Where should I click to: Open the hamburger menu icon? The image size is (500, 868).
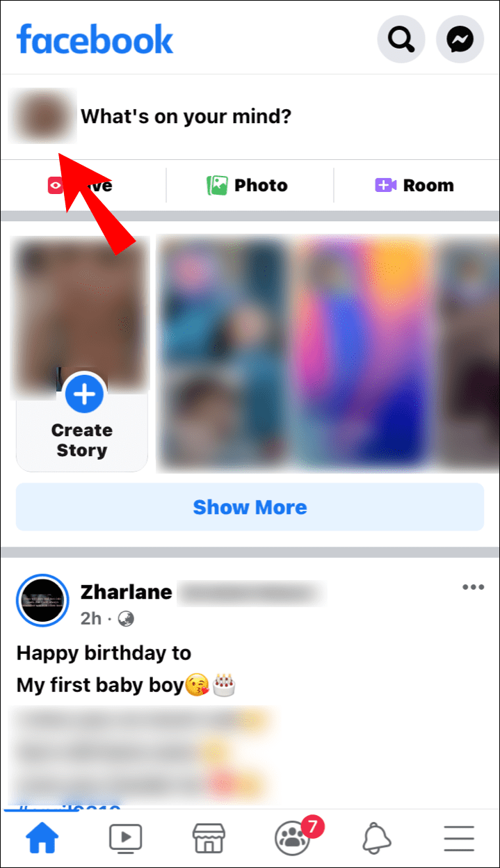tap(459, 838)
